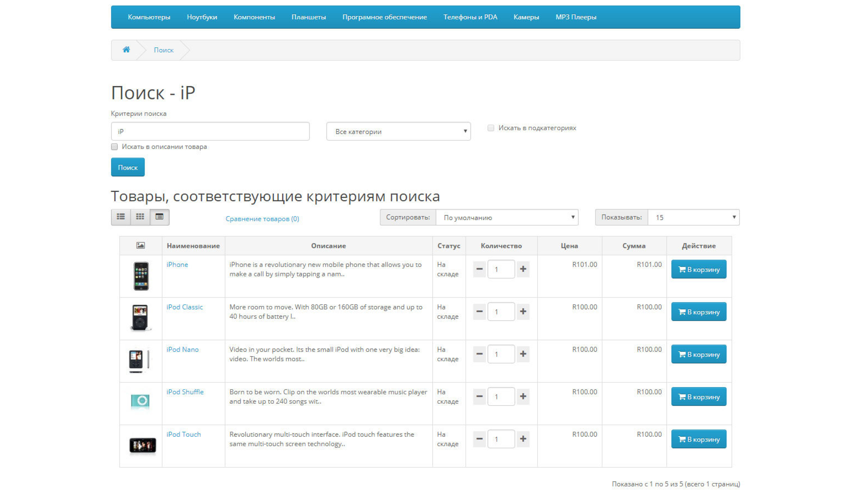
Task: Increase iPod Shuffle quantity with plus
Action: [x=523, y=396]
